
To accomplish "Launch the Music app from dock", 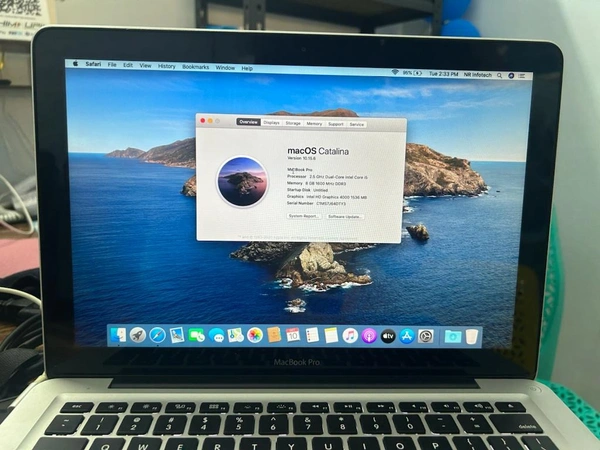I will [350, 336].
